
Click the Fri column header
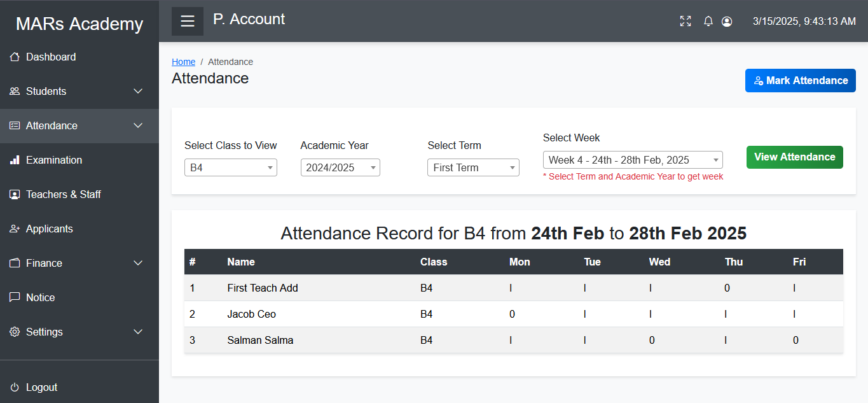799,262
